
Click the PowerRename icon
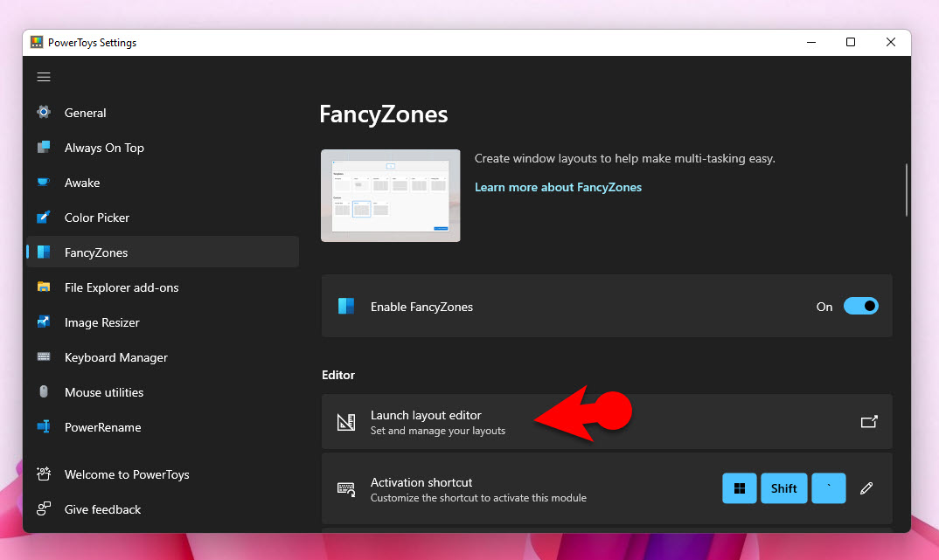click(x=44, y=426)
